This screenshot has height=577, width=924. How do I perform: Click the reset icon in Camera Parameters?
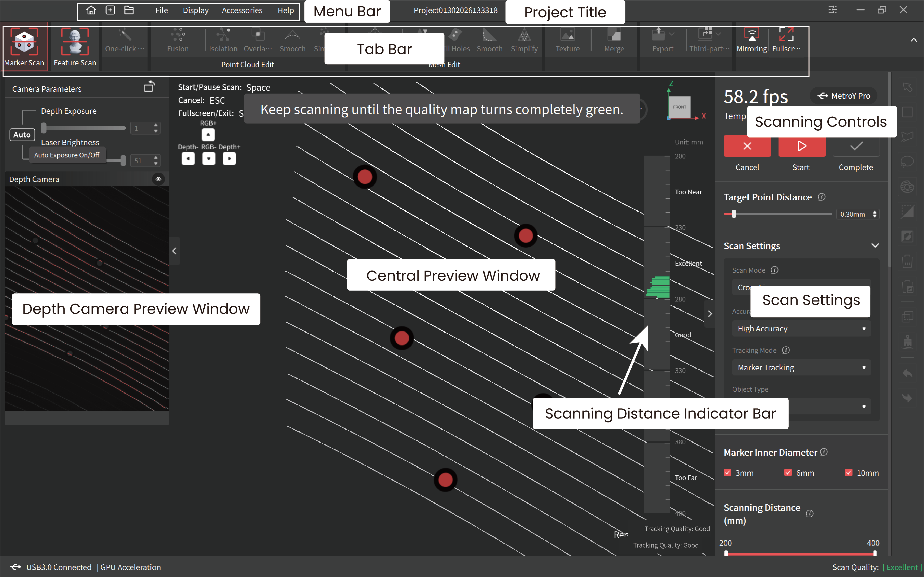click(x=149, y=87)
